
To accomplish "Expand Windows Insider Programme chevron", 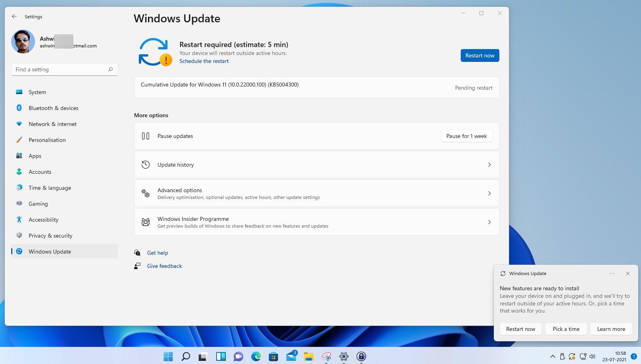I will click(489, 222).
